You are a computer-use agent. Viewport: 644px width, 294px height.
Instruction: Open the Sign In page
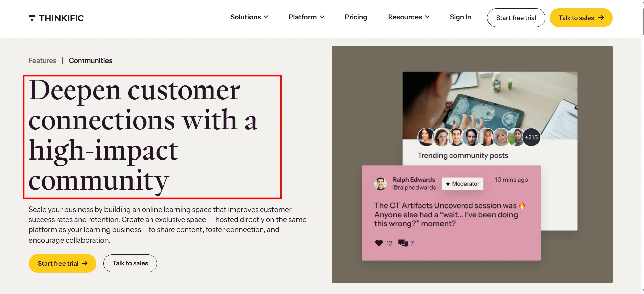click(x=460, y=17)
